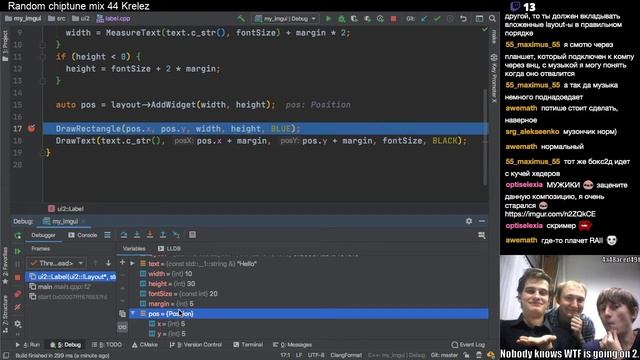Switch to the Debugger tab
The width and height of the screenshot is (640, 360).
(43, 235)
